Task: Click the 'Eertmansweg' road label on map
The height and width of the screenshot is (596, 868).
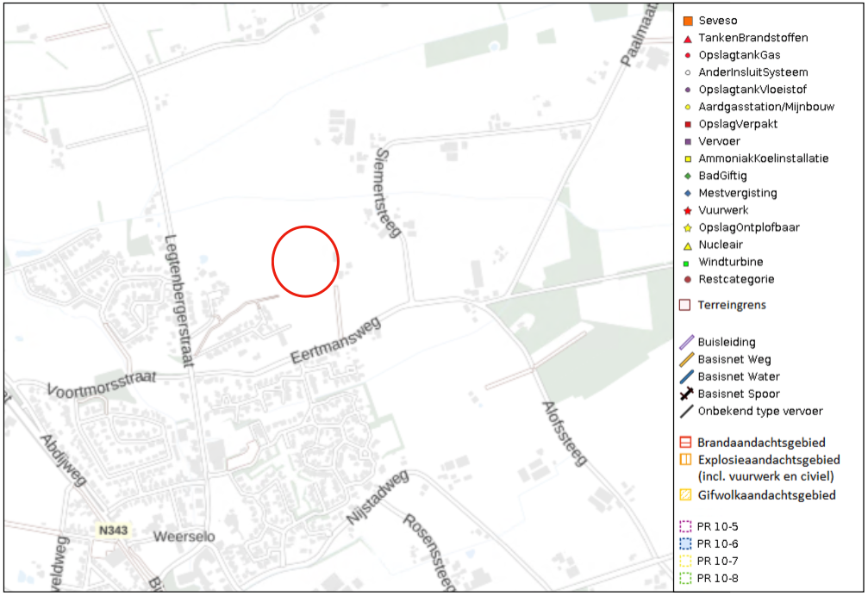Action: pos(335,340)
